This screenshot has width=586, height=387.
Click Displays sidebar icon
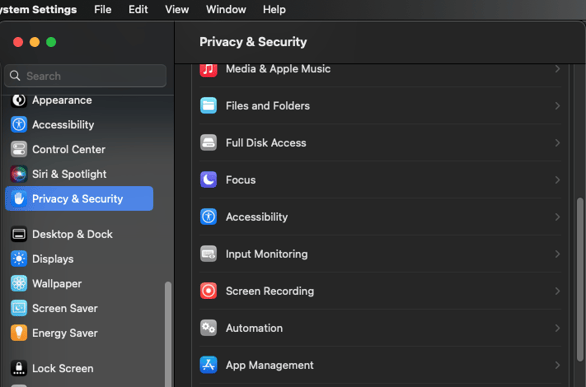(x=19, y=259)
